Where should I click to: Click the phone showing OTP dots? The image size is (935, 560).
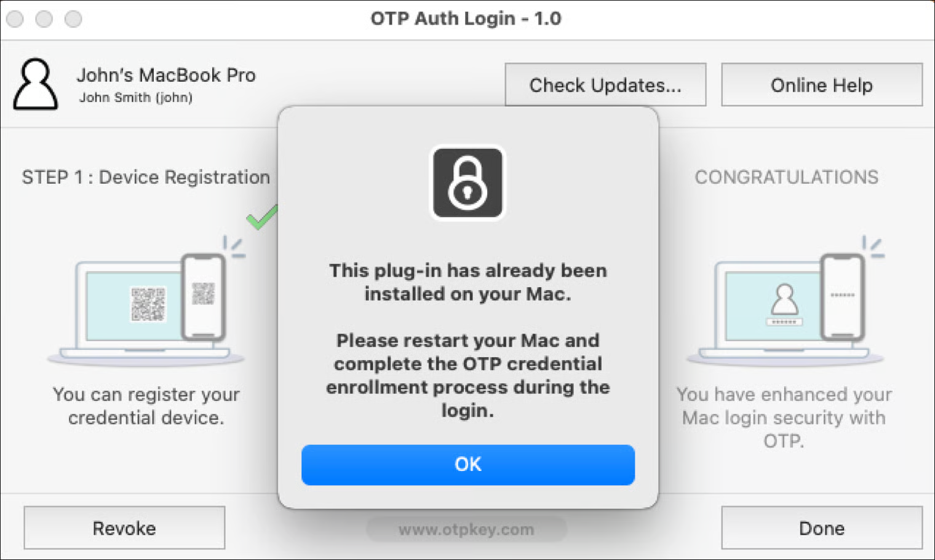point(842,297)
